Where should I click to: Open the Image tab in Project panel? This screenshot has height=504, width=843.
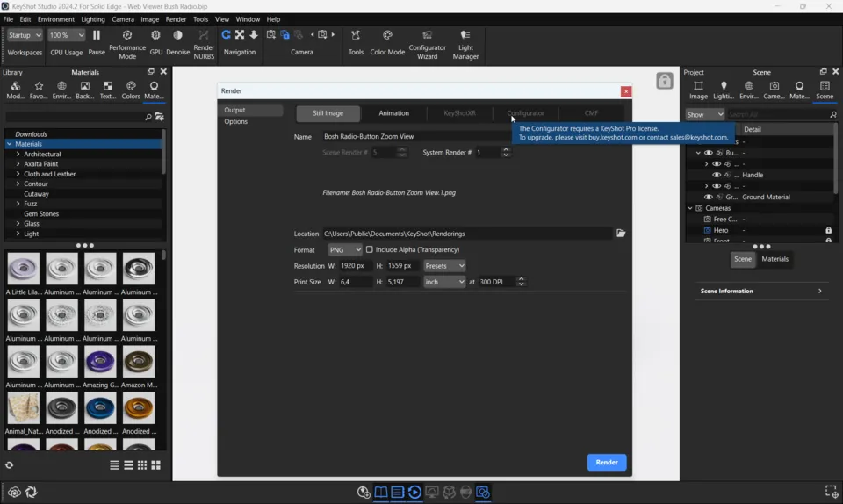(698, 90)
